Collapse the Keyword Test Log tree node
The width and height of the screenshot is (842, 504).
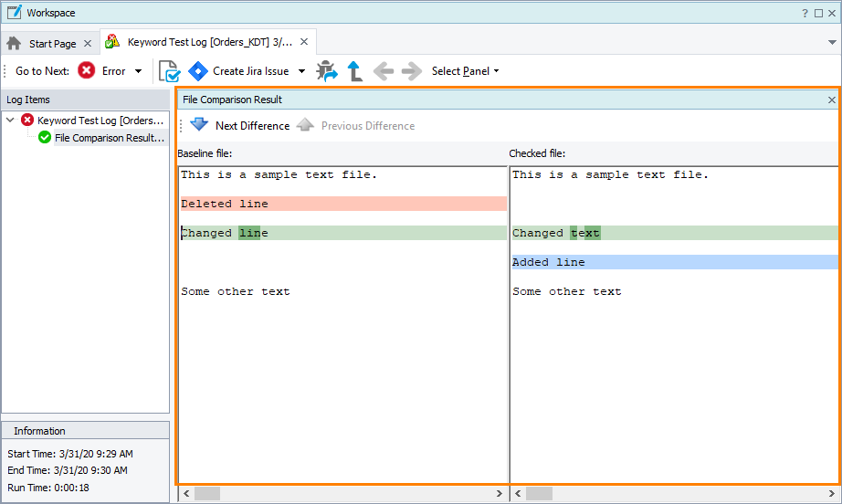click(x=10, y=121)
